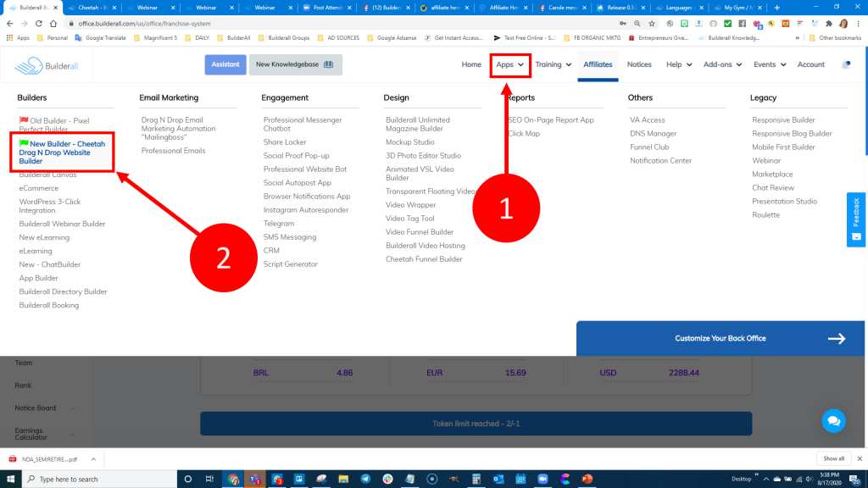This screenshot has height=488, width=868.
Task: Open the Telegram engagement app
Action: [x=278, y=224]
